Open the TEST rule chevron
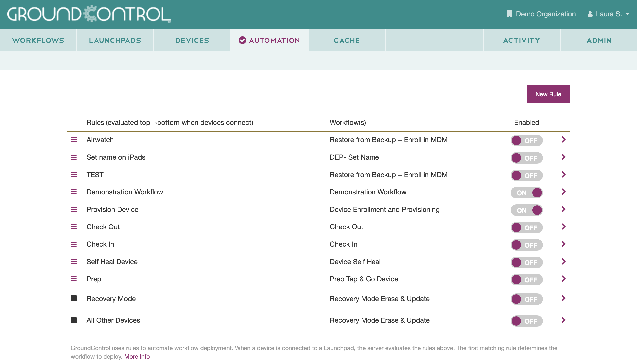 (563, 175)
